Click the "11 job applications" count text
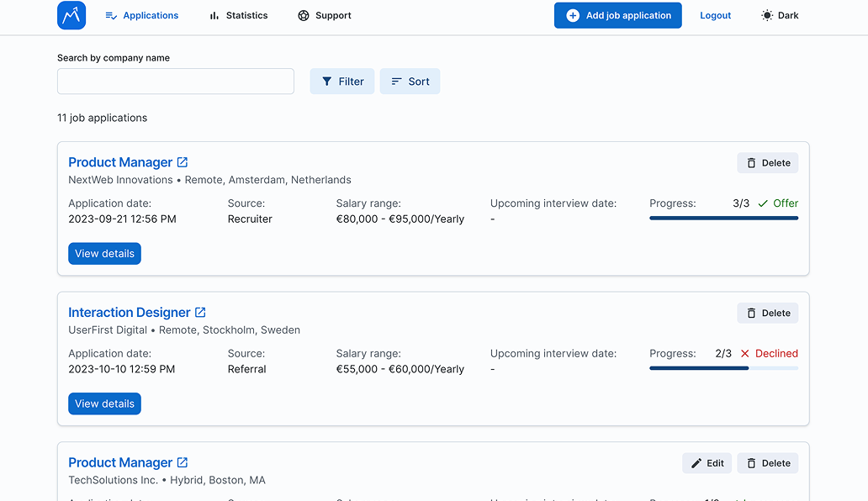Screen dimensions: 868x501 103,118
